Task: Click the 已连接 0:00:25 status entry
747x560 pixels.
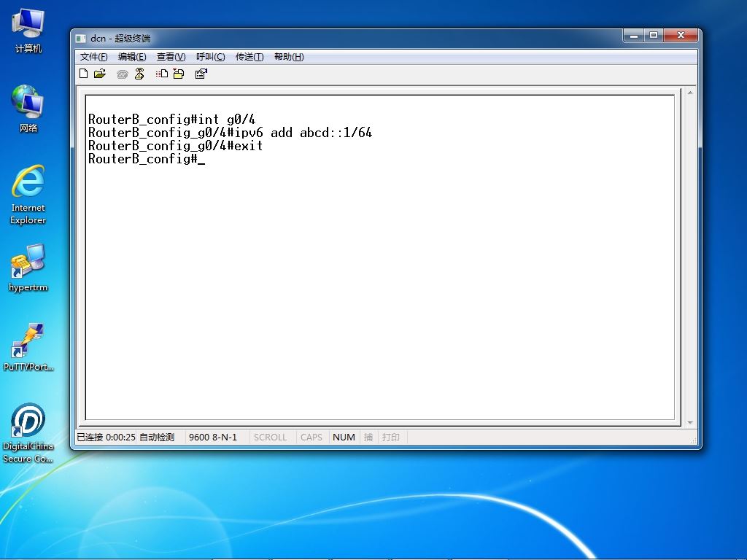Action: (x=107, y=437)
